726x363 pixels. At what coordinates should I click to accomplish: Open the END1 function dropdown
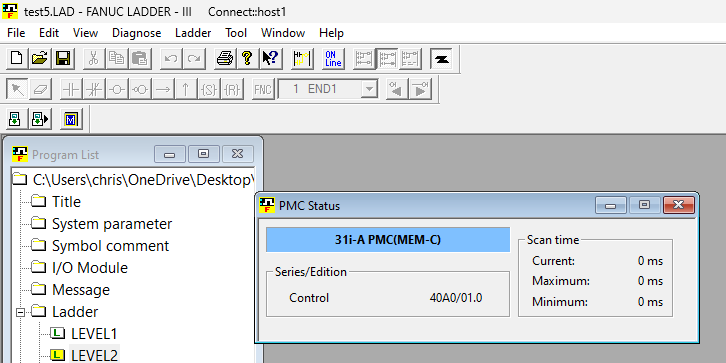(x=369, y=89)
